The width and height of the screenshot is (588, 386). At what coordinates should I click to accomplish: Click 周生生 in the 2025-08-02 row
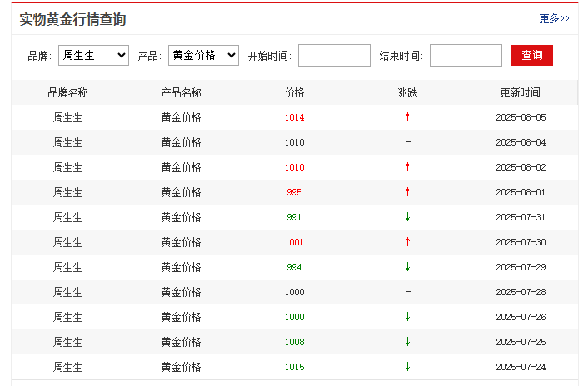(67, 167)
